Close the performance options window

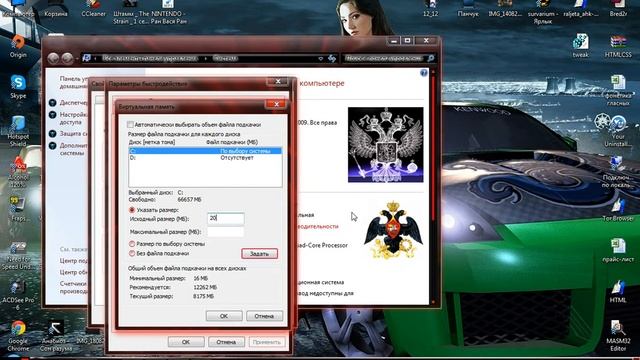[278, 82]
